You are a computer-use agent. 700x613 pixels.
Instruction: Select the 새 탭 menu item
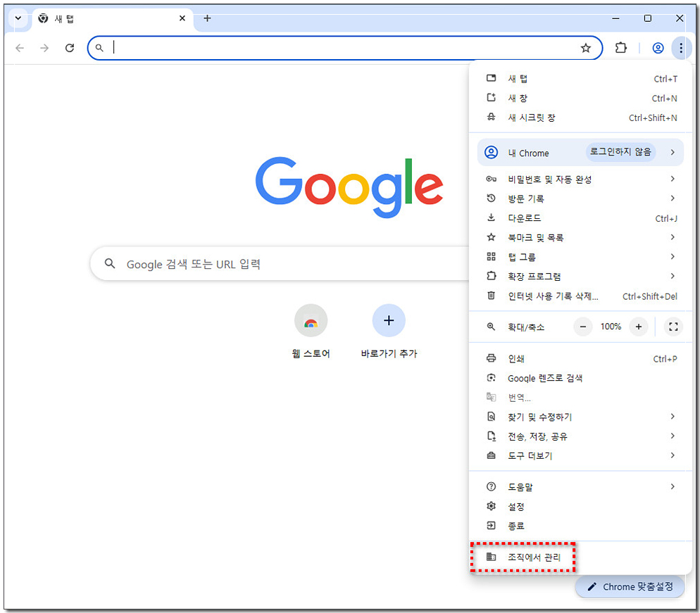[x=581, y=79]
